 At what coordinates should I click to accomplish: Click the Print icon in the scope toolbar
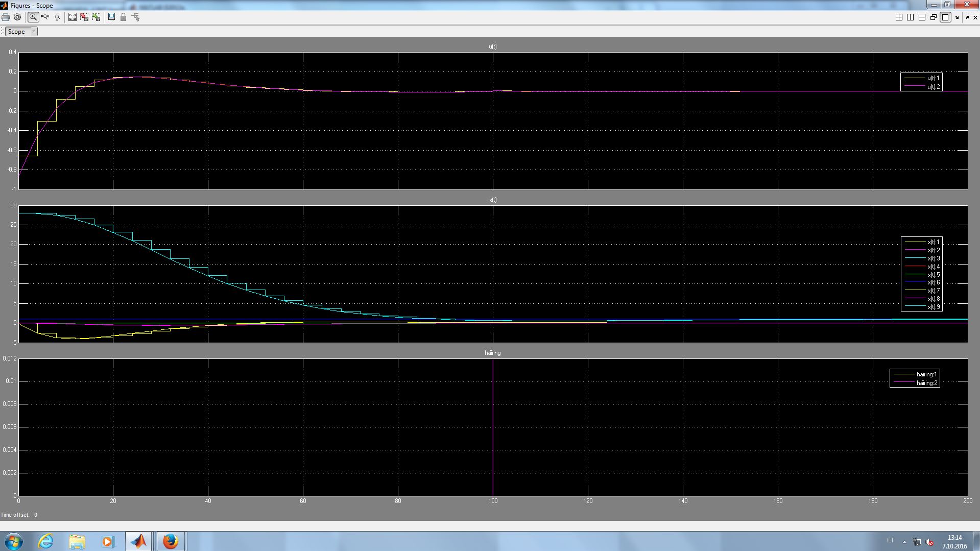coord(6,17)
